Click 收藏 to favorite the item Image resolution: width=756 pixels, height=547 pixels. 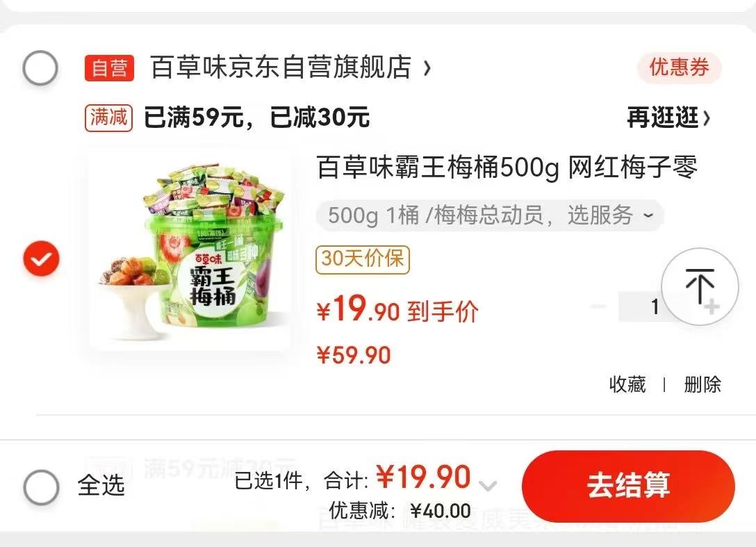point(627,384)
